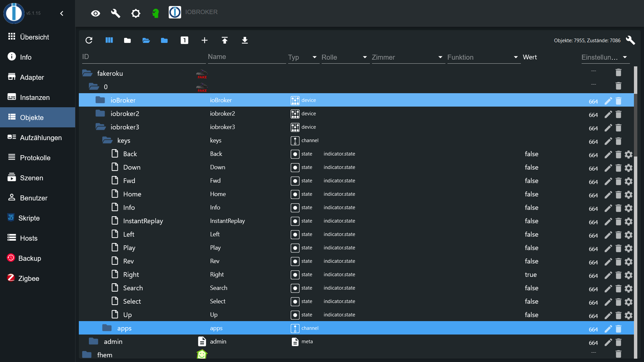
Task: Open the green head expert mode icon
Action: pyautogui.click(x=156, y=13)
